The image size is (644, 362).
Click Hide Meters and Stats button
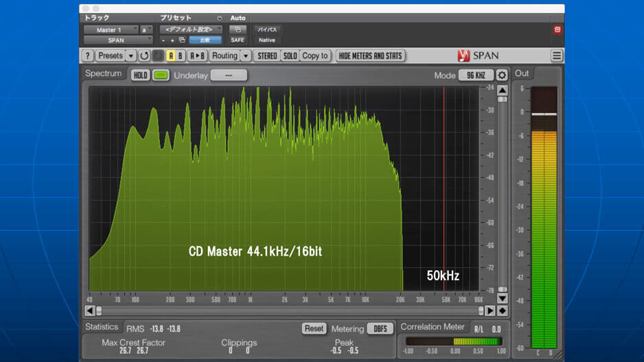(x=371, y=56)
